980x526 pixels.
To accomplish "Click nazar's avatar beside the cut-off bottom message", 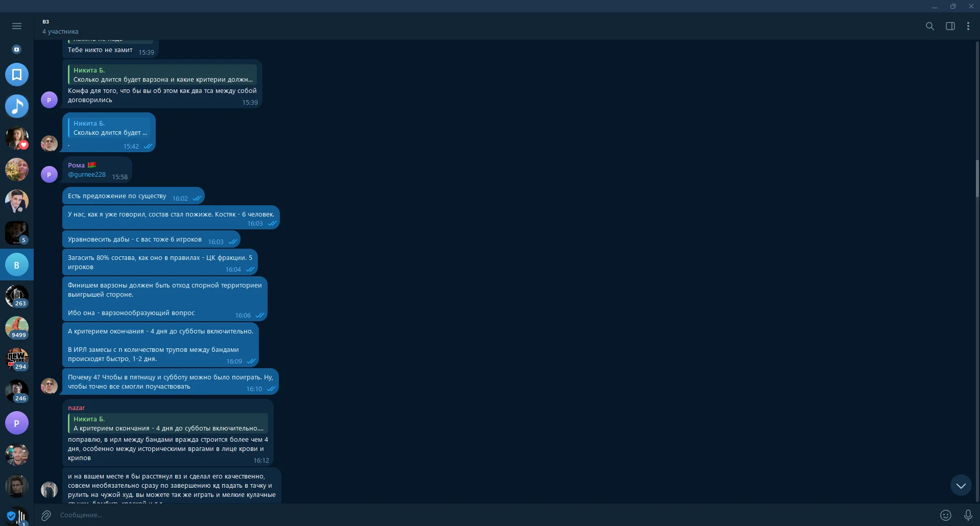I will 49,490.
